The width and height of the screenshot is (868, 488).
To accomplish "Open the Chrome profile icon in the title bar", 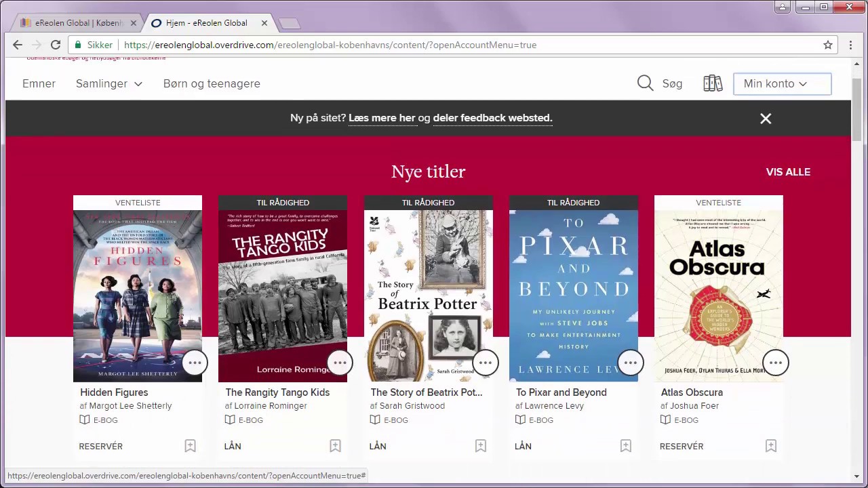I will [x=783, y=7].
